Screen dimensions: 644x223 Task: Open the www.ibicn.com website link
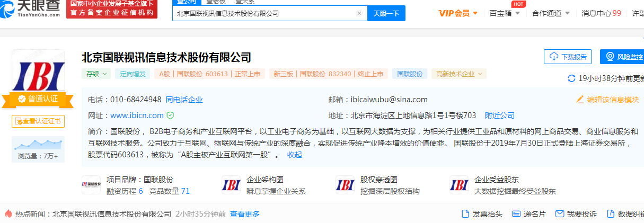coord(137,115)
